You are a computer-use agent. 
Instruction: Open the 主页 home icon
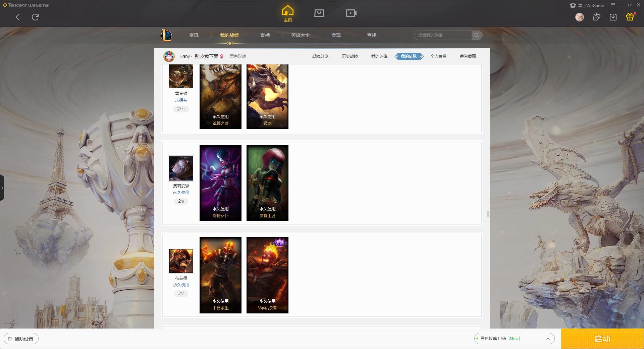pyautogui.click(x=288, y=14)
